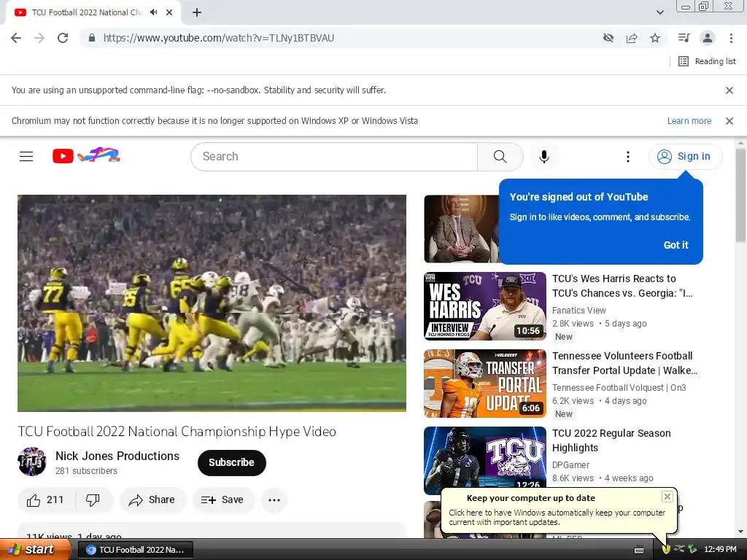Open the Chromium three-dot menu
This screenshot has height=560, width=747.
point(731,38)
